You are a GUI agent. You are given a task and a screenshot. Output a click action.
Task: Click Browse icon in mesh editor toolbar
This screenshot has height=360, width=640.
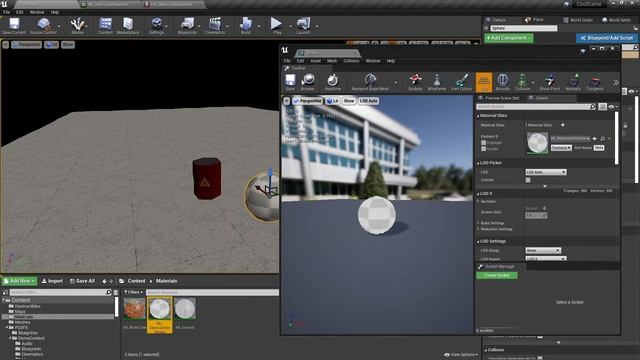click(x=308, y=82)
